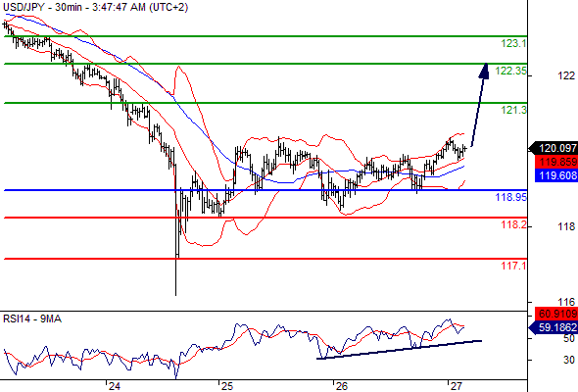
Task: Click the red 60.9109 RSI value tag
Action: click(556, 314)
